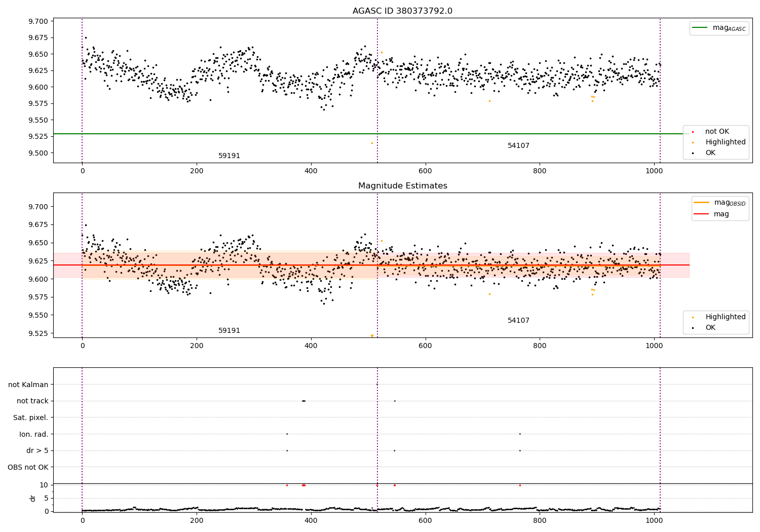Click the red 'mag' legend entry
760x532 pixels.
(712, 214)
